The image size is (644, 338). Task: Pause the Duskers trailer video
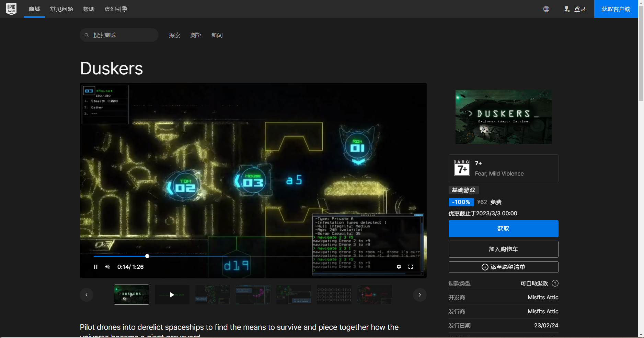[x=96, y=267]
